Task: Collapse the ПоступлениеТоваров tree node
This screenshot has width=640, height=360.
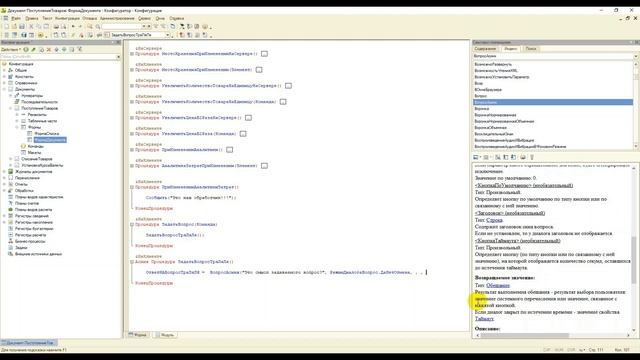Action: pyautogui.click(x=11, y=108)
